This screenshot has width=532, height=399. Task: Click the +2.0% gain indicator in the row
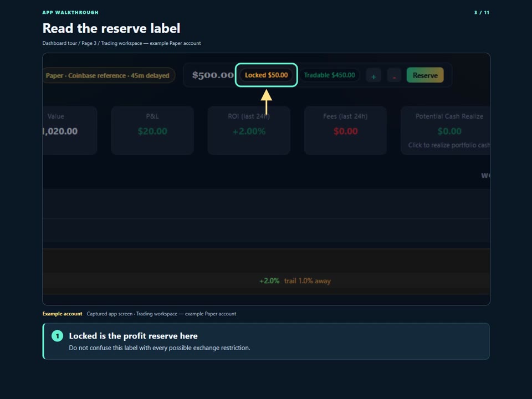(x=269, y=281)
